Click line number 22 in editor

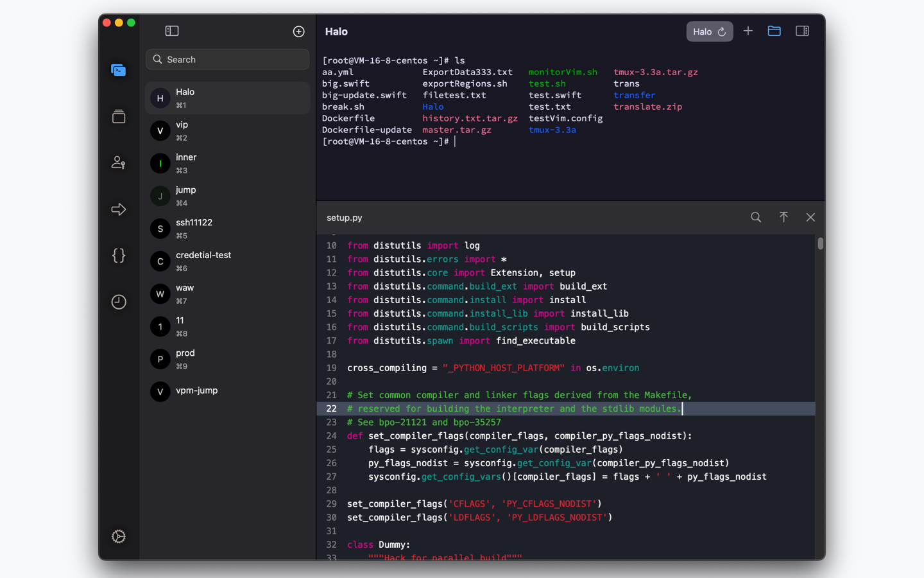[x=331, y=408]
